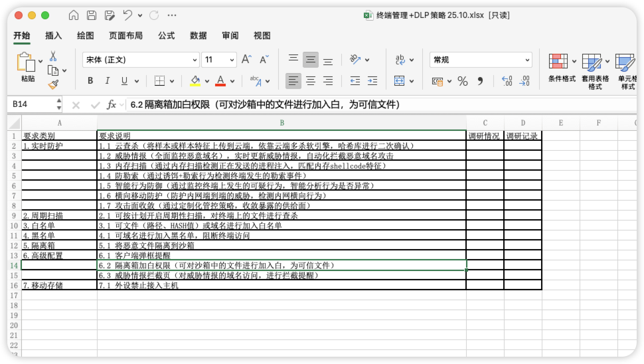Click the Cut scissors icon
This screenshot has height=364, width=644.
point(53,56)
